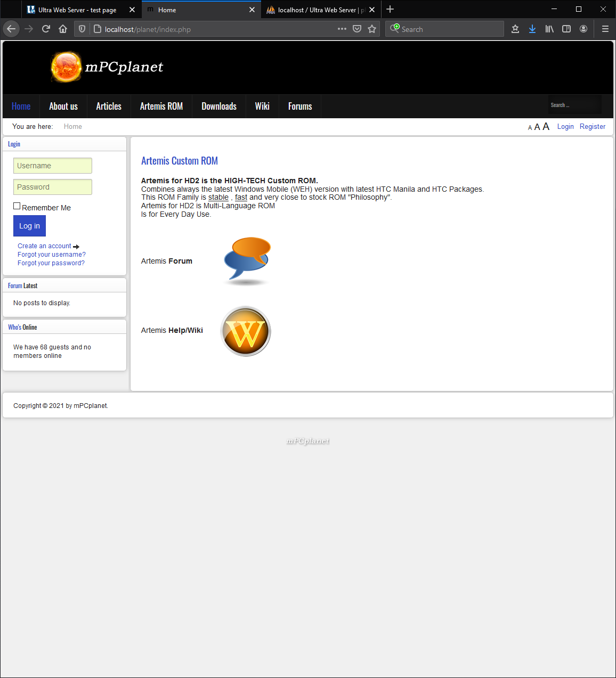Click the site information page icon
616x678 pixels.
pyautogui.click(x=98, y=29)
